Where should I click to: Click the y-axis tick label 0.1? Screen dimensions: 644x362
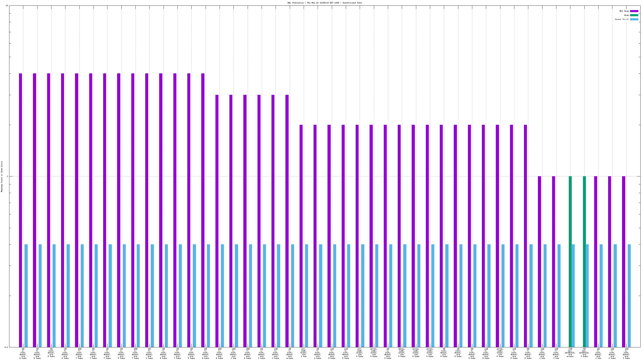6,347
